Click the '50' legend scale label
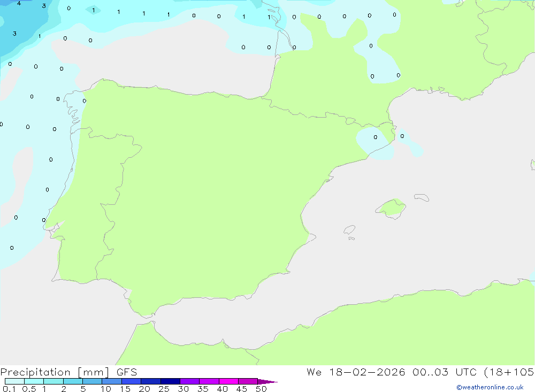The height and width of the screenshot is (392, 535). (261, 389)
